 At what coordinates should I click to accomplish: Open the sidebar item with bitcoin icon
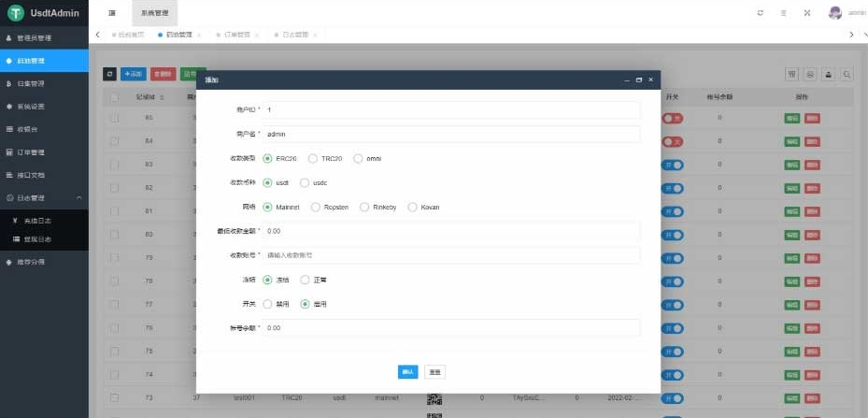coord(44,84)
